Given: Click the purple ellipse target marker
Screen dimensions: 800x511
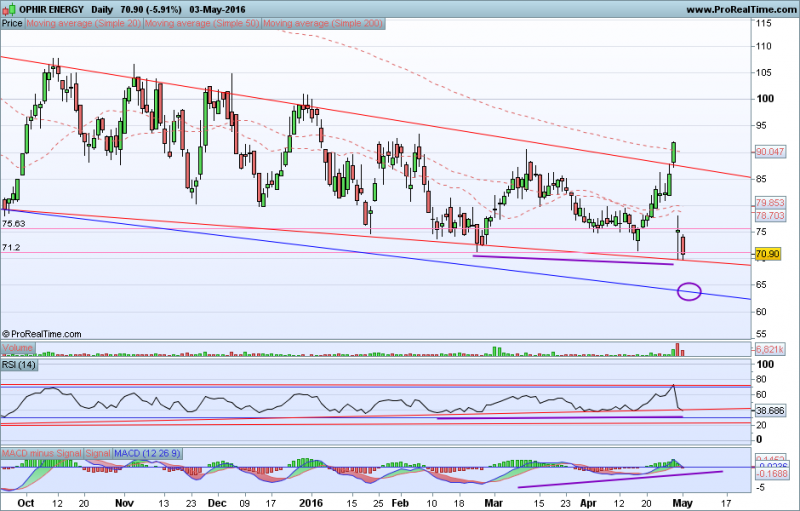Looking at the screenshot, I should (x=689, y=292).
